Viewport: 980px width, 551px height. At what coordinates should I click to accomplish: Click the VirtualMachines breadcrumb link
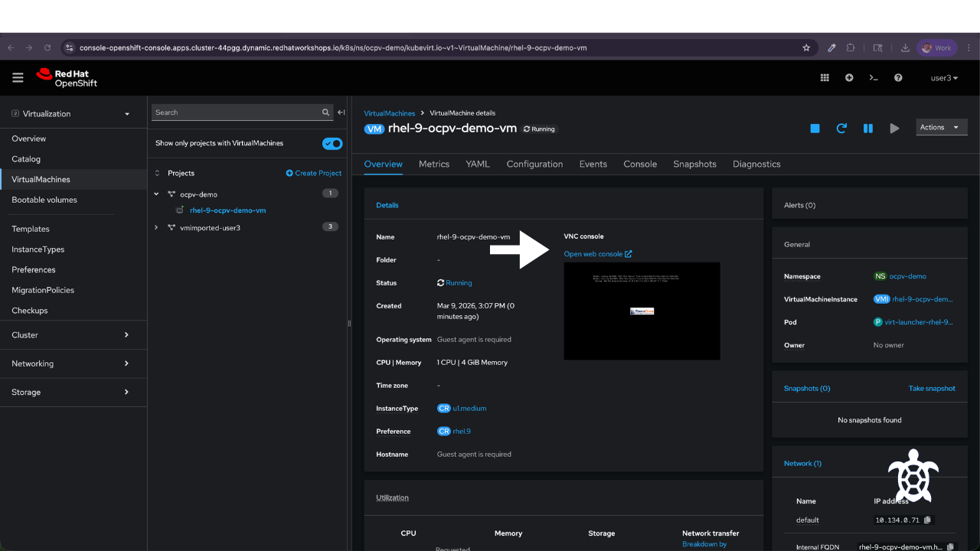coord(390,113)
